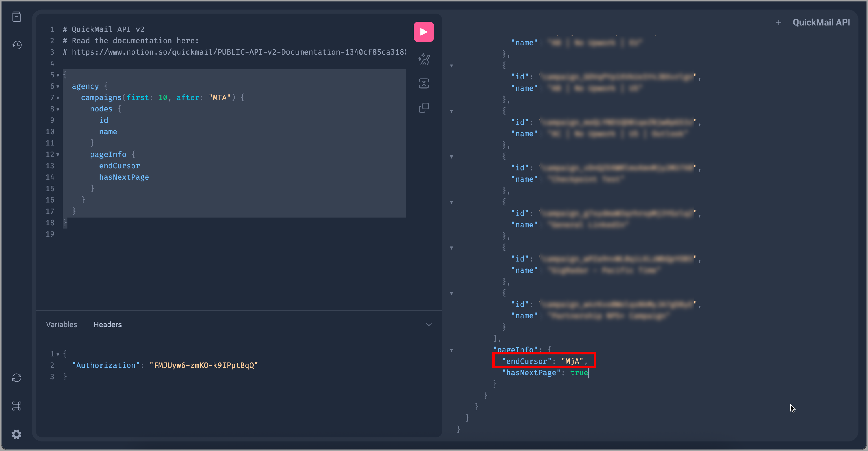Fold the pageInfo block at line 12
This screenshot has height=451, width=868.
[58, 154]
